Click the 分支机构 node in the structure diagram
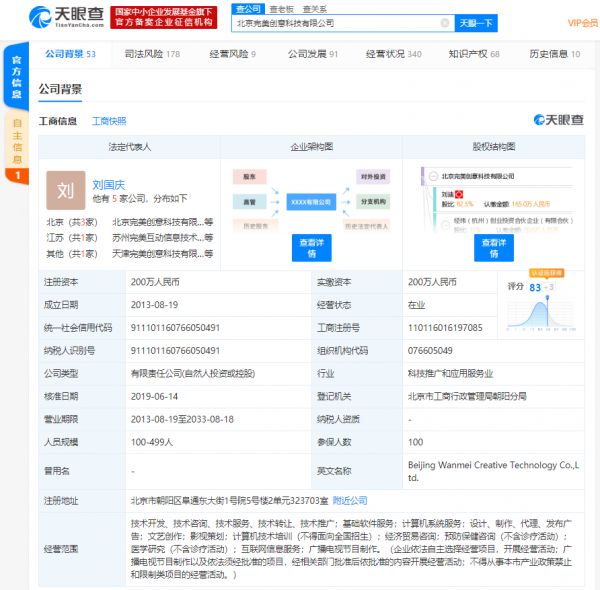The image size is (600, 590). (371, 201)
